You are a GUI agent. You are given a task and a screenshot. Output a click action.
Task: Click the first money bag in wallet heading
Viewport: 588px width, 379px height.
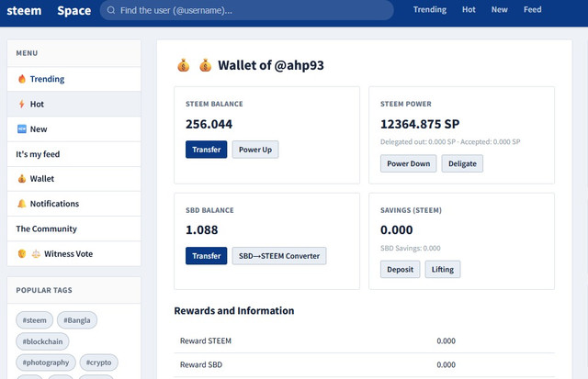point(184,65)
